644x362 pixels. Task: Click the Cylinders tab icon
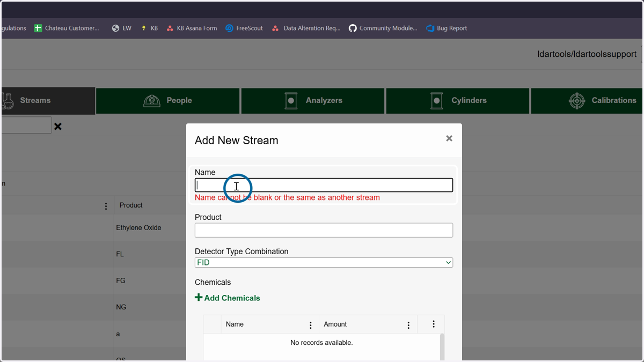coord(437,101)
